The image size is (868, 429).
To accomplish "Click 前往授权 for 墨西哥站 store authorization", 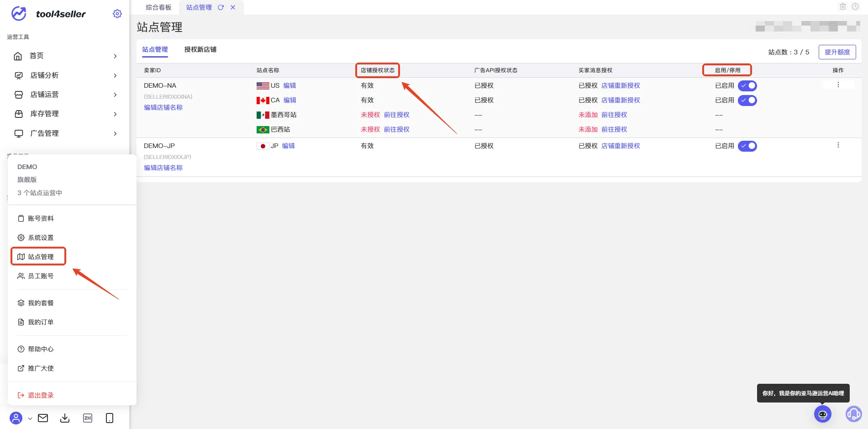I will 396,115.
